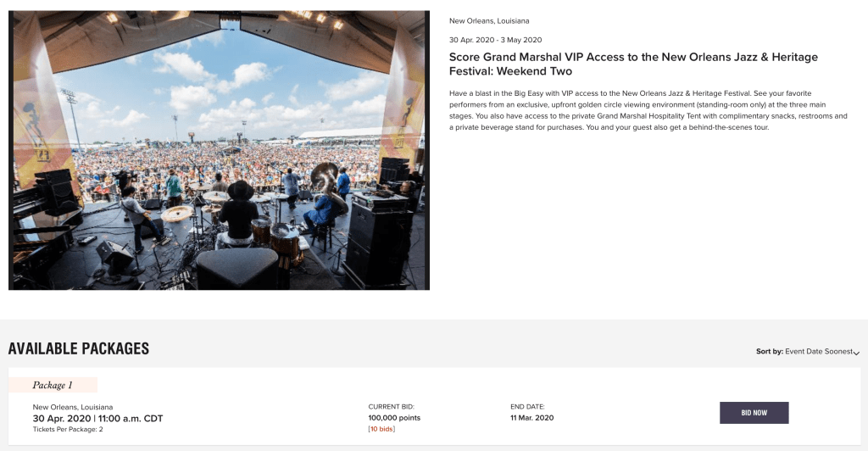868x451 pixels.
Task: Click the 30 Apr. 2020 - 3 May 2020 date range
Action: 495,40
